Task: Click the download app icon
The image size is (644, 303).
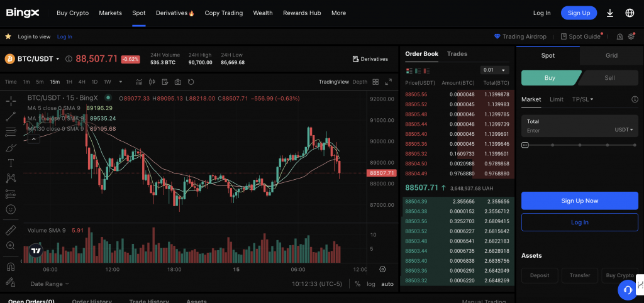Action: [610, 13]
